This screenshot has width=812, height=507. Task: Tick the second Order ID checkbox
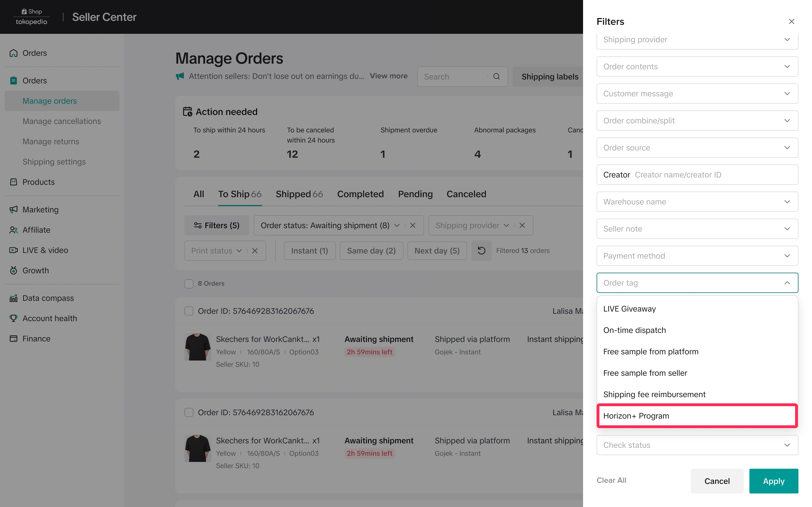coord(189,412)
